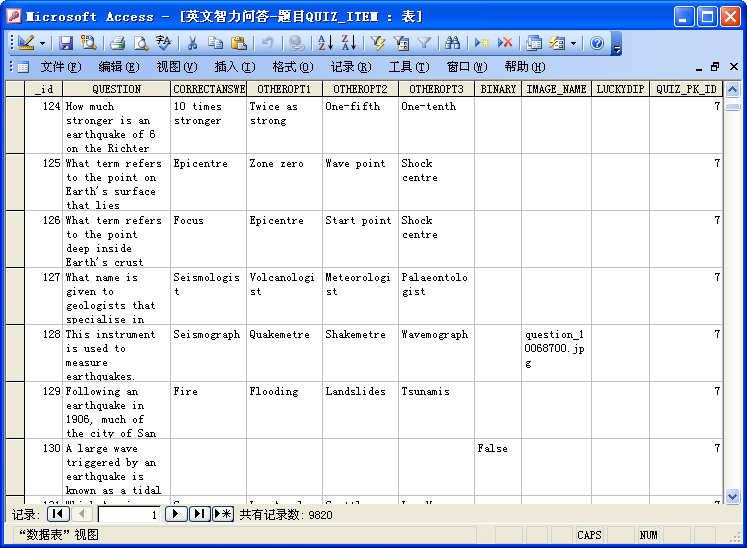Select the CORRECTANSWER column header
The image size is (747, 548).
pos(208,89)
